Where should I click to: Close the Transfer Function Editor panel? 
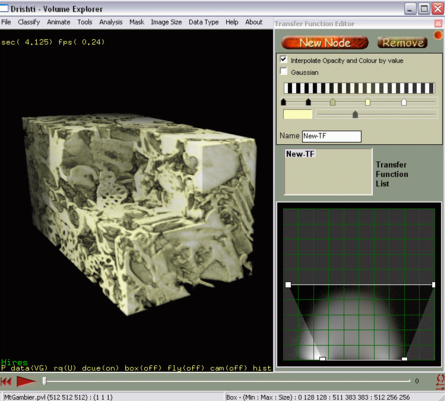tap(438, 23)
